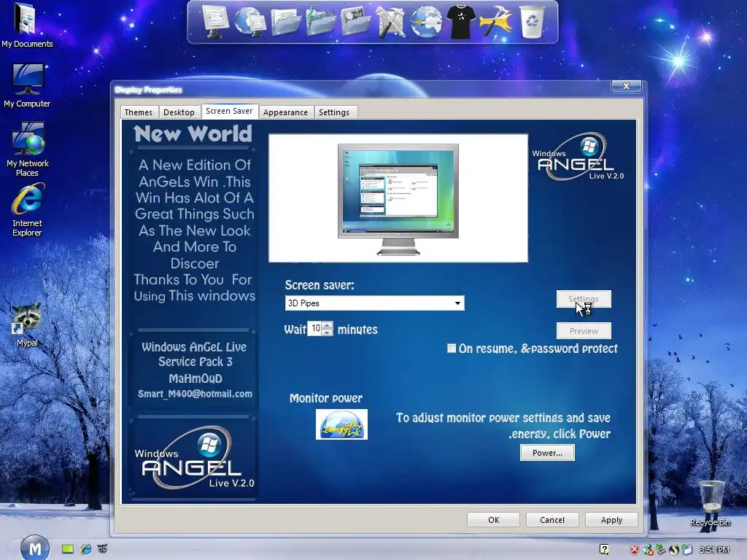Click the Smart_M400@hotmail.com email text

[x=195, y=394]
